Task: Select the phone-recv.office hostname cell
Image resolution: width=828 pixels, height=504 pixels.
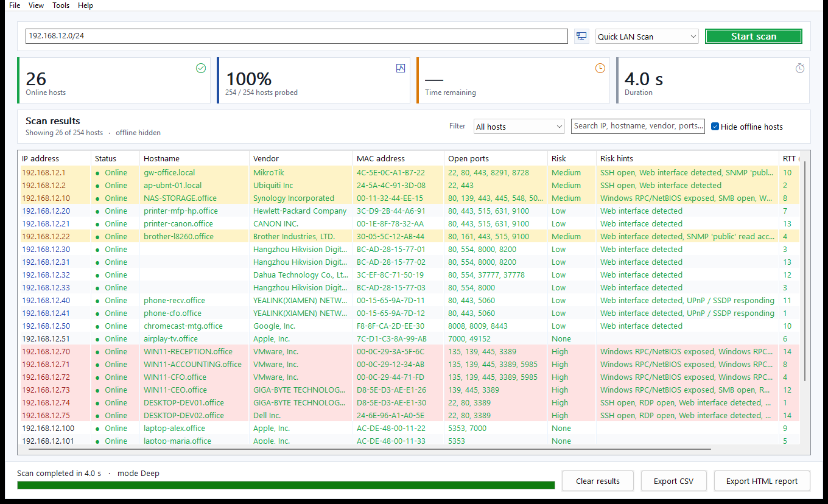Action: coord(194,300)
